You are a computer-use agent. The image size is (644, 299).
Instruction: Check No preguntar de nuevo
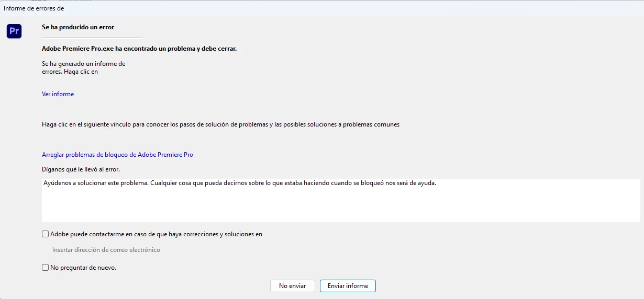(46, 268)
